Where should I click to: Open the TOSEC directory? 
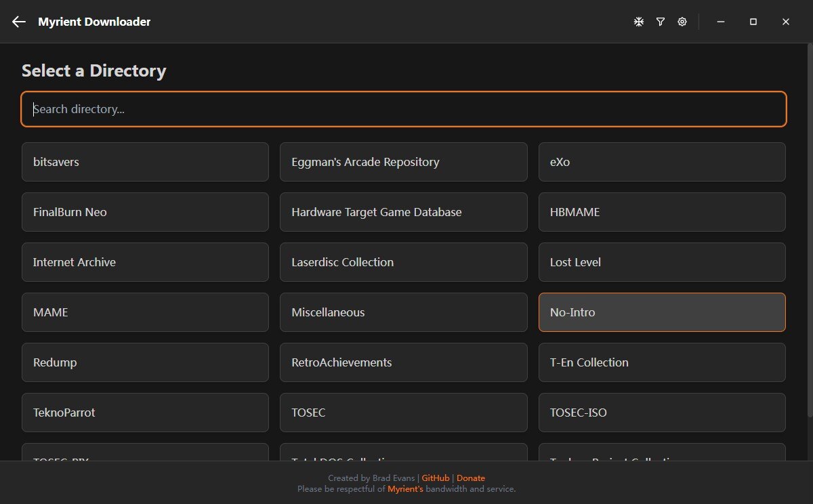pos(404,413)
